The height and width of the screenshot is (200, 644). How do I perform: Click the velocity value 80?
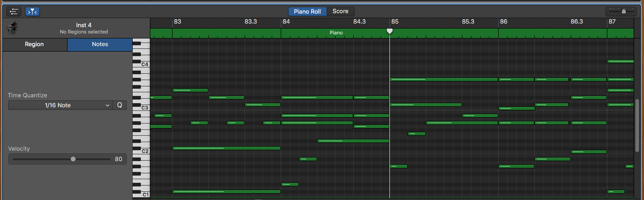(119, 159)
